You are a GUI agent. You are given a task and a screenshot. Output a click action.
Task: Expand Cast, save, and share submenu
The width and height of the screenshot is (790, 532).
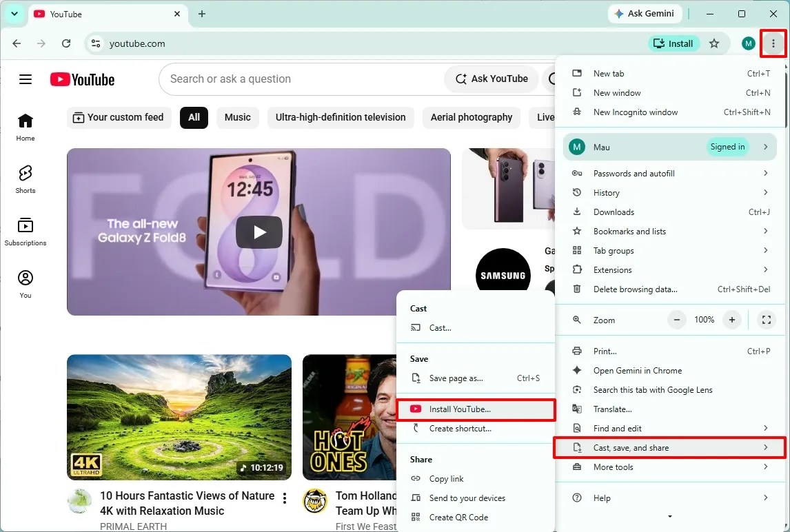670,448
